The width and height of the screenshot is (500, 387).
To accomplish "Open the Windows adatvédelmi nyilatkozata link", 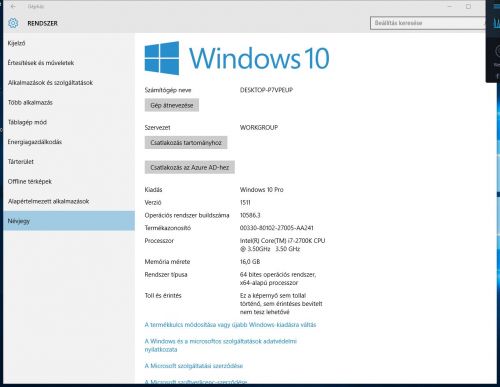I will point(220,345).
